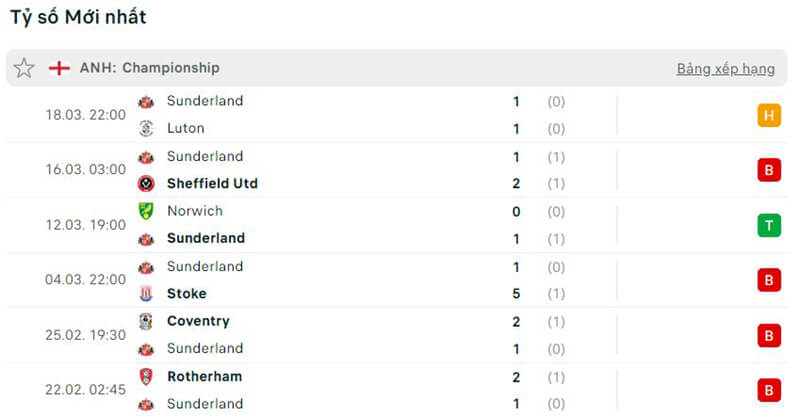This screenshot has height=416, width=800.
Task: Open the ANH: Championship league header
Action: pyautogui.click(x=150, y=68)
